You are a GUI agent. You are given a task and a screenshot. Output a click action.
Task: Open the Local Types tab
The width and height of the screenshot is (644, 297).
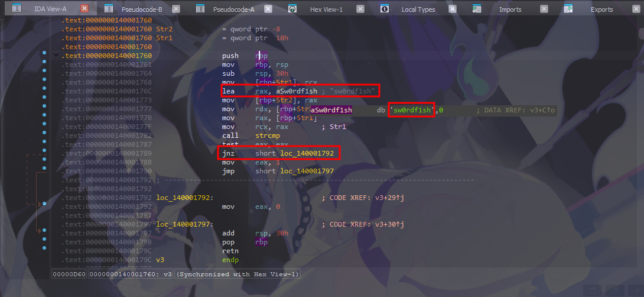(418, 9)
